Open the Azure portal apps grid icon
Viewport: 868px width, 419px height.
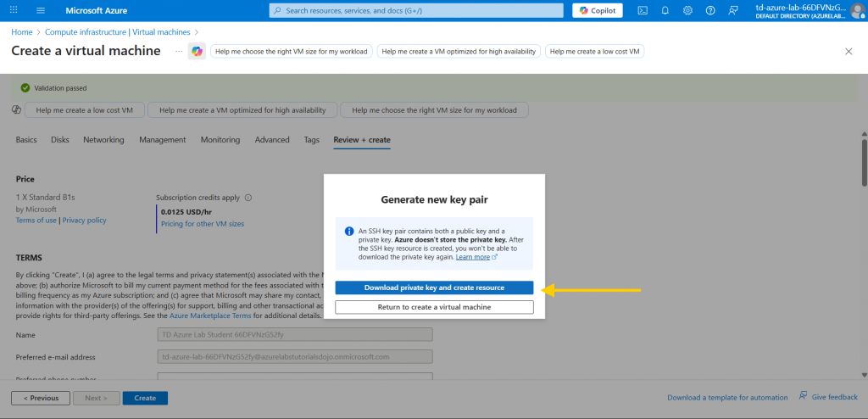click(x=14, y=10)
